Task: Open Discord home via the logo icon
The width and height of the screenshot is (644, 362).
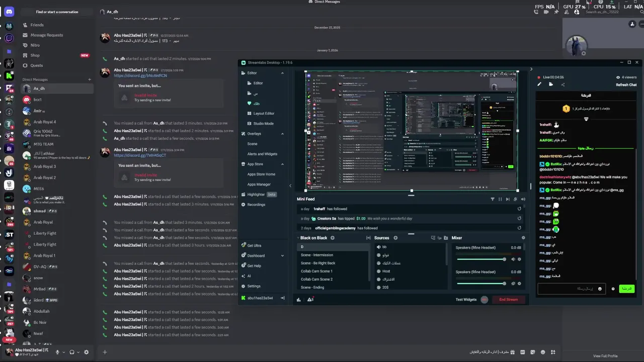Action: [9, 12]
